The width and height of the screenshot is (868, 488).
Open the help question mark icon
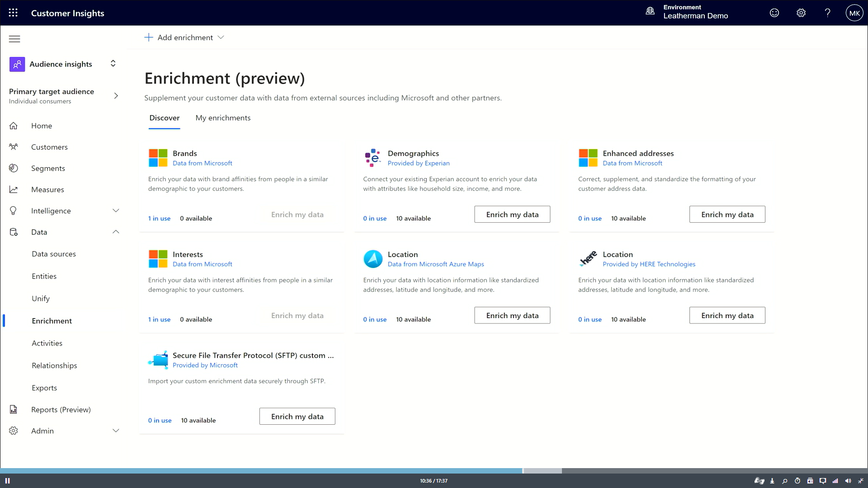point(828,13)
